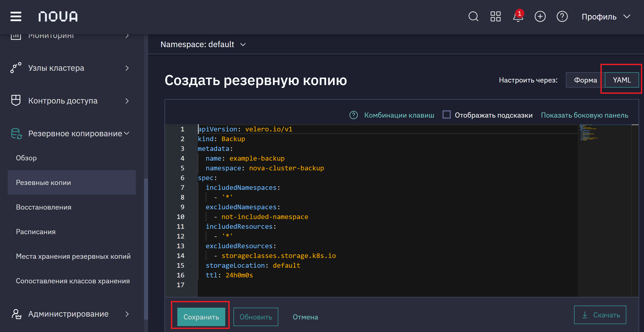Image resolution: width=644 pixels, height=332 pixels.
Task: Switch to the Форма configuration tab
Action: (x=585, y=80)
